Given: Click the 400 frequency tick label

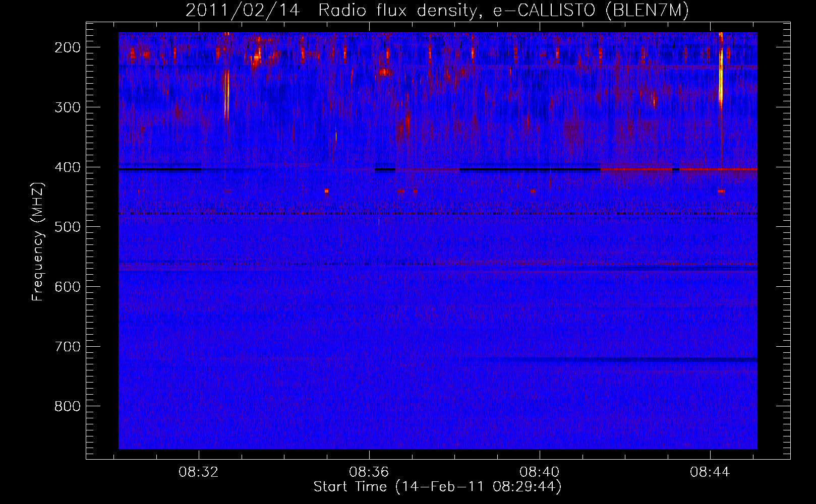Looking at the screenshot, I should point(67,167).
